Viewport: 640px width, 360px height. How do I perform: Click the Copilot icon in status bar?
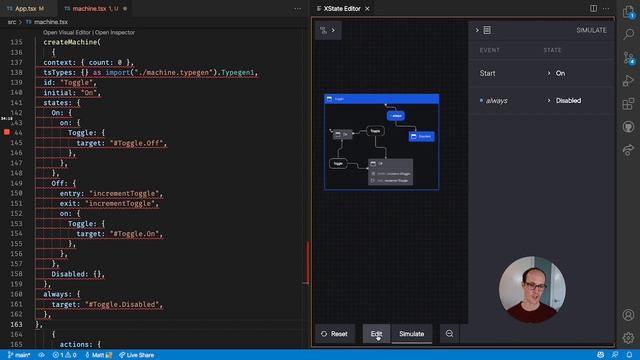click(600, 355)
